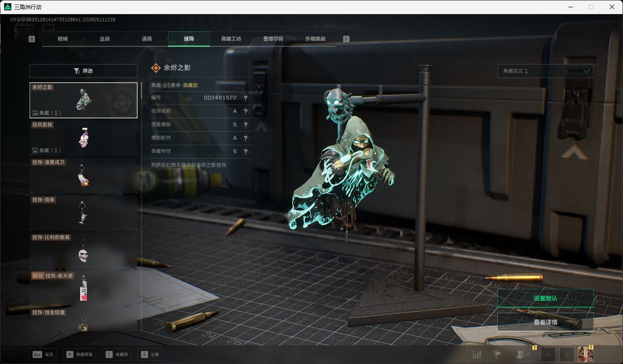Screen dimensions: 623x364
Task: Click the 设置默认 button
Action: (545, 298)
